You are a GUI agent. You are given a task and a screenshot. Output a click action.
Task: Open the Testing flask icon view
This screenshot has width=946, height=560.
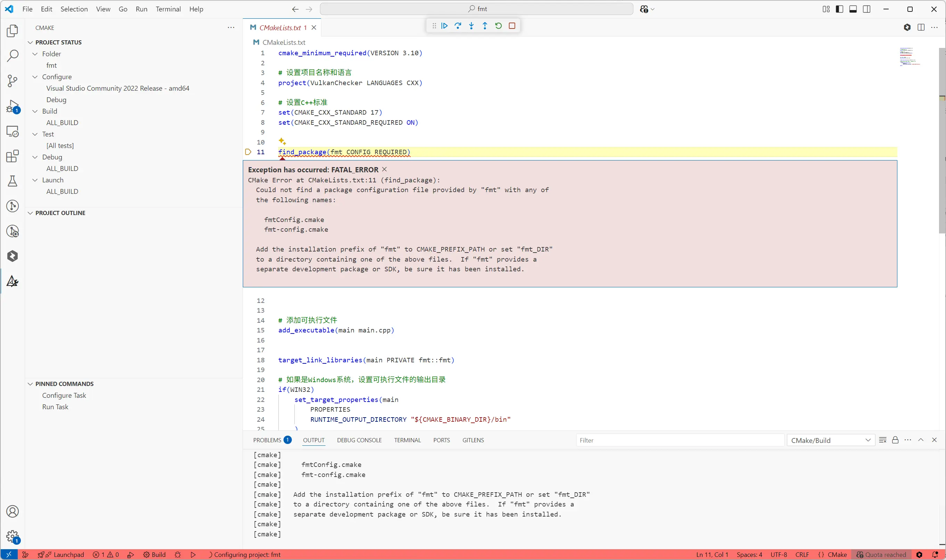(13, 181)
